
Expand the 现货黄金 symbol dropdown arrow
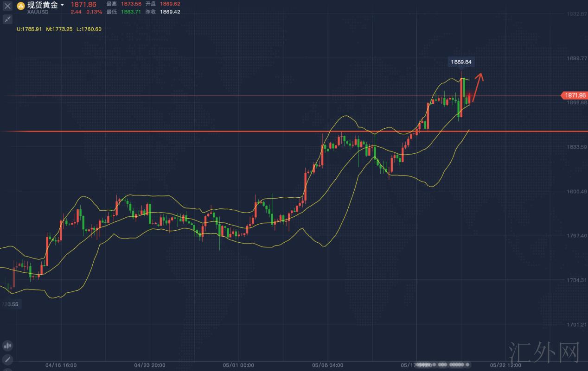[62, 6]
